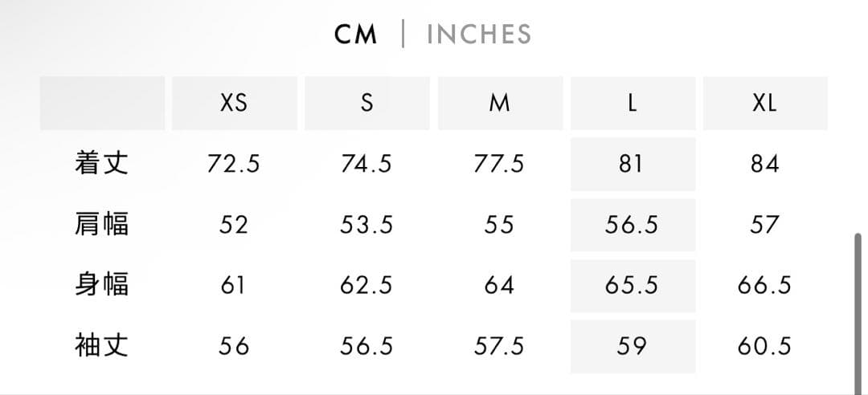Click the L 袖丈 value 59
868x395 pixels.
click(x=632, y=346)
